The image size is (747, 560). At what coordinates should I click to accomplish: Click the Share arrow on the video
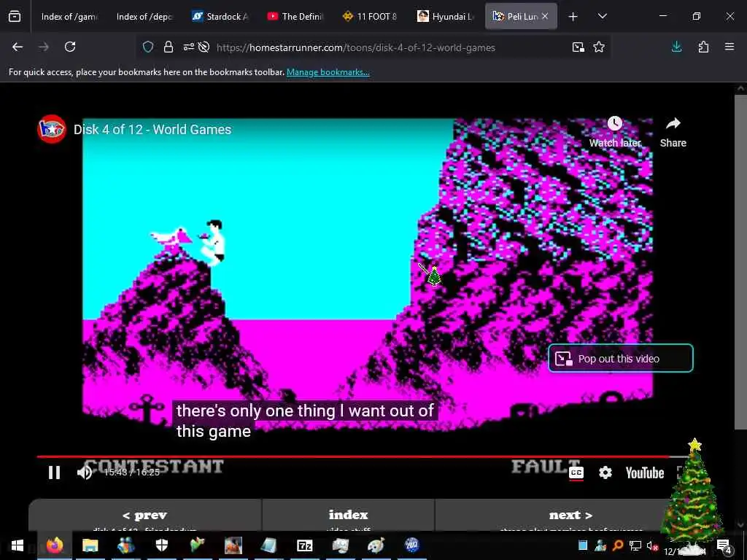[673, 132]
